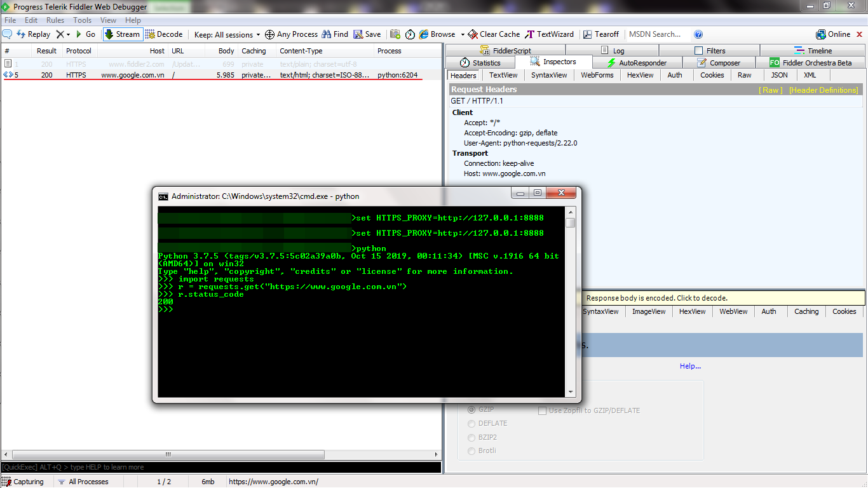
Task: Switch to the Filters tab
Action: 710,50
